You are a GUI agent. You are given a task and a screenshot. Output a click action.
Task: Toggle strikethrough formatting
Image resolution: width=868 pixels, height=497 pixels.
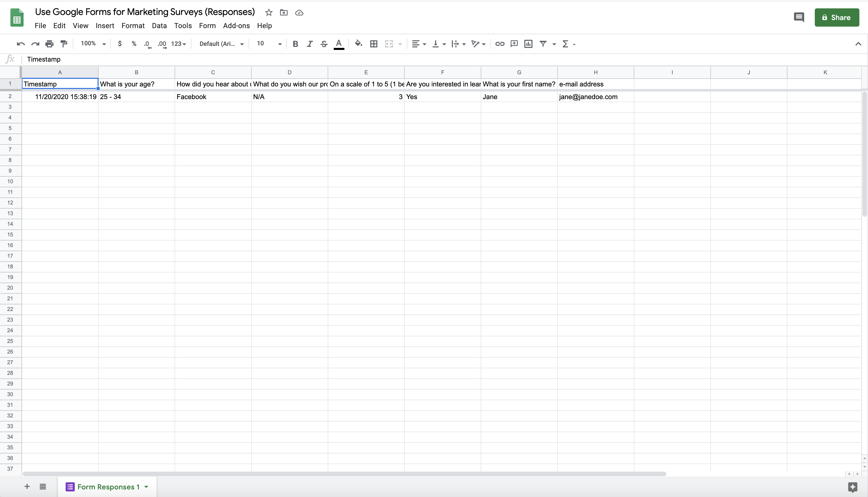click(324, 44)
